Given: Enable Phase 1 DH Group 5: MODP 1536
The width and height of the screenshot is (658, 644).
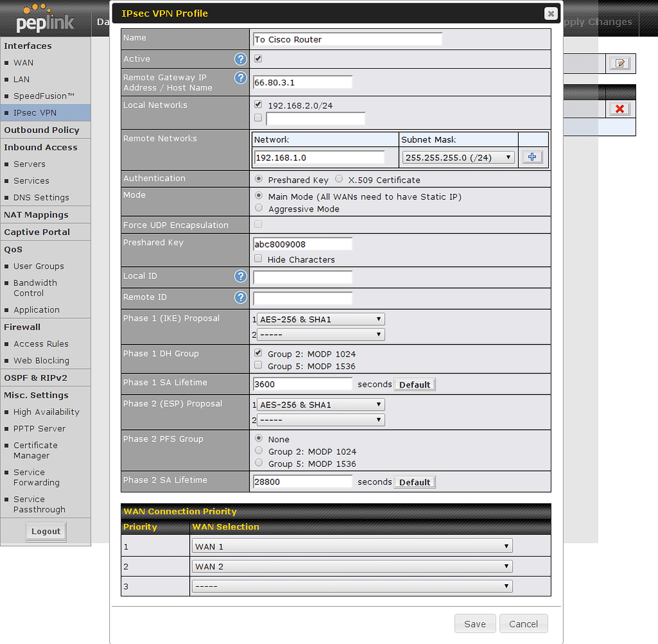Looking at the screenshot, I should tap(258, 364).
